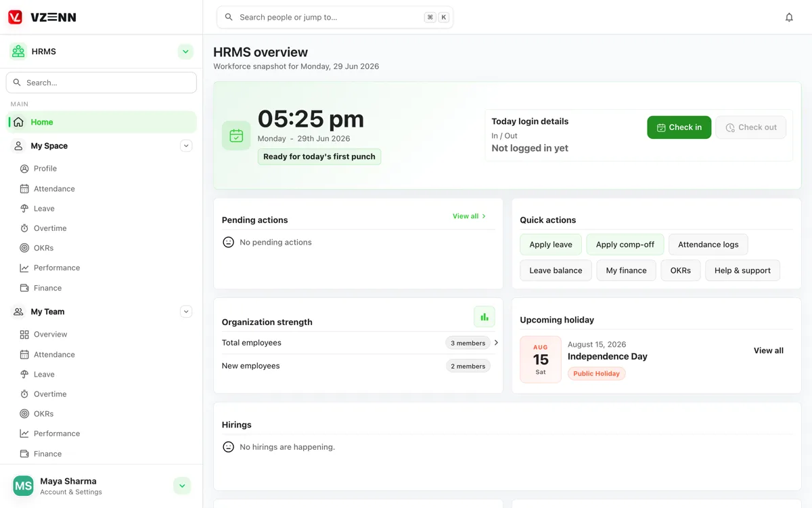Open Attendance logs quick action
Image resolution: width=812 pixels, height=508 pixels.
pos(708,245)
